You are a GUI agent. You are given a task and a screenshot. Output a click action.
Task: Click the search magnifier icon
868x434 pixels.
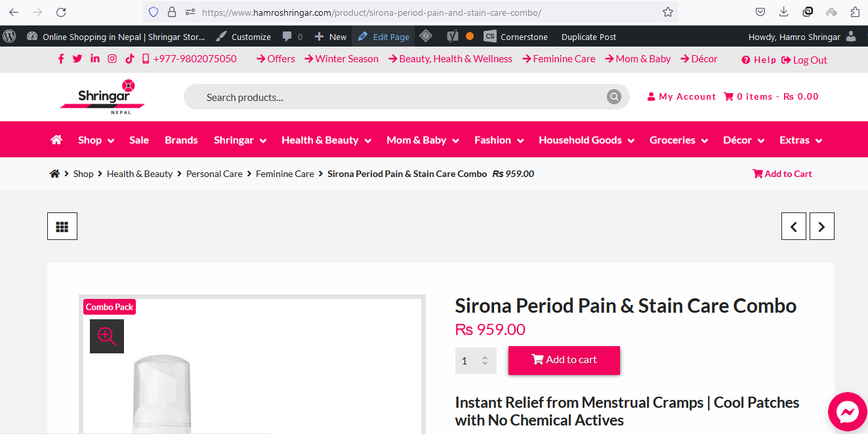613,97
